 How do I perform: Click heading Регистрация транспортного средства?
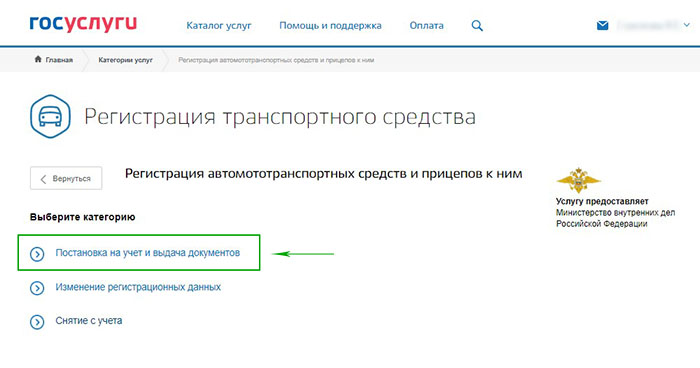[279, 117]
